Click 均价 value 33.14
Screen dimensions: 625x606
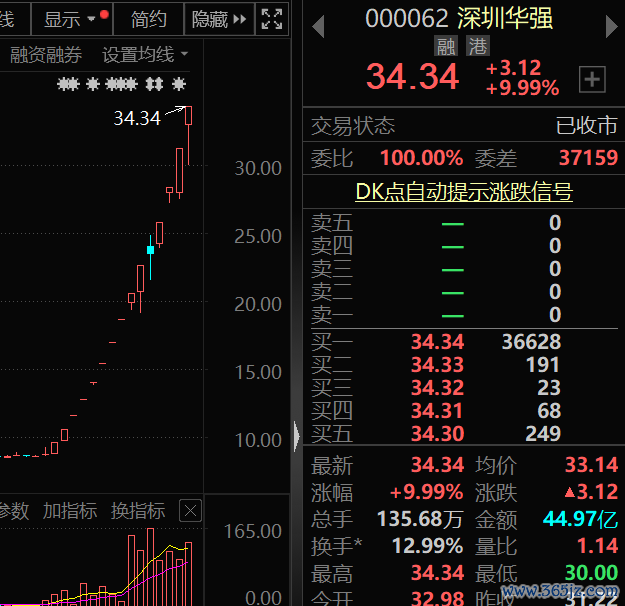point(592,465)
